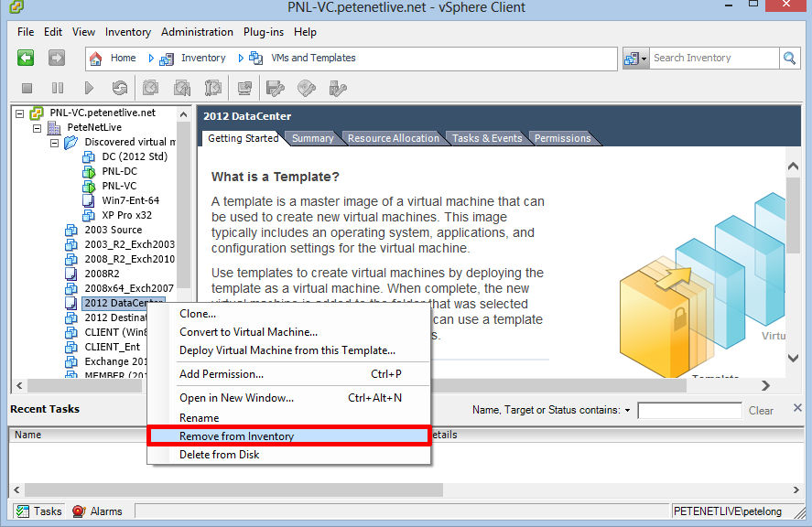Select the XP Pro x32 tree item
This screenshot has height=527, width=812.
[127, 215]
